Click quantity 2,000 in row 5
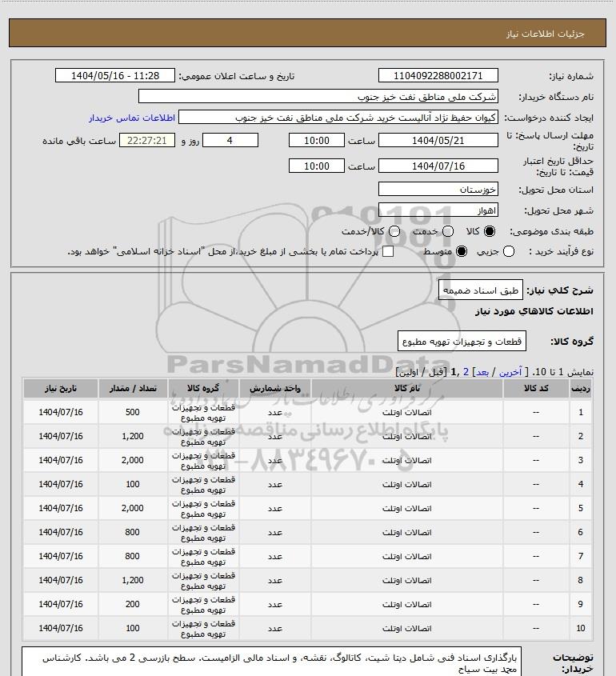 [133, 508]
